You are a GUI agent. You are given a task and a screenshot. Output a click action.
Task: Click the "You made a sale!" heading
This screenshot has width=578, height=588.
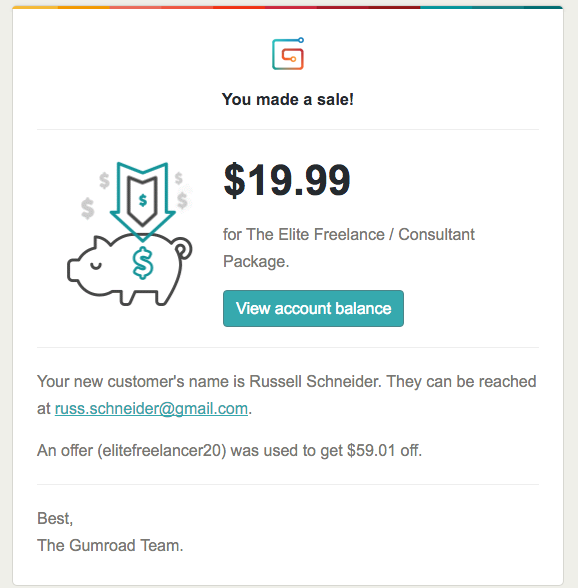[288, 99]
